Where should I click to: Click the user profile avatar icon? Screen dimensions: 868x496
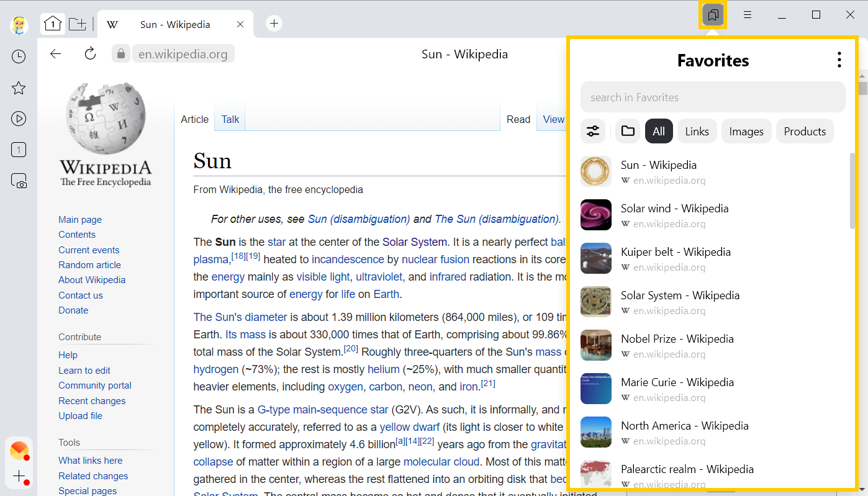click(19, 25)
